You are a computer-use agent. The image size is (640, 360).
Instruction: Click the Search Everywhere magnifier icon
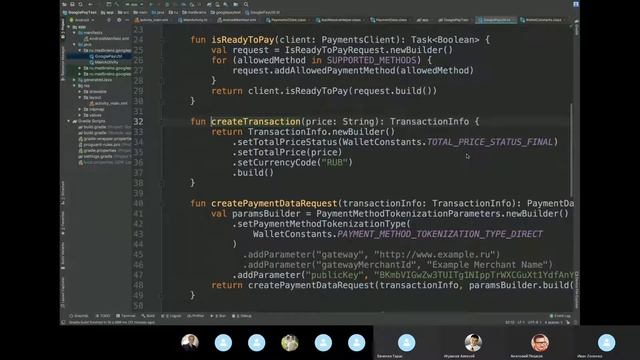click(x=246, y=4)
